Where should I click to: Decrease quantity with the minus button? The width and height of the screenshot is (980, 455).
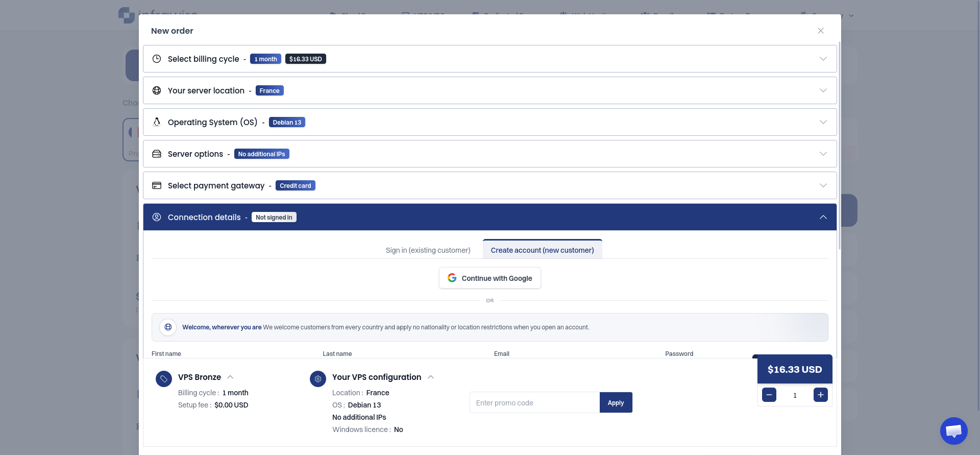(769, 395)
